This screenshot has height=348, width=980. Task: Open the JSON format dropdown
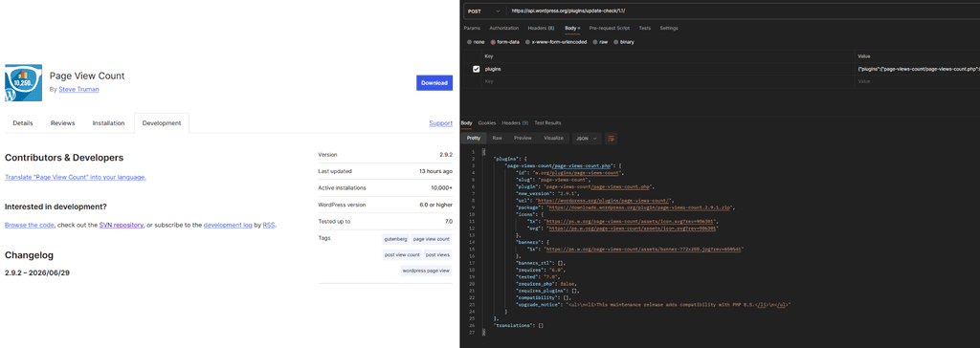[x=587, y=138]
